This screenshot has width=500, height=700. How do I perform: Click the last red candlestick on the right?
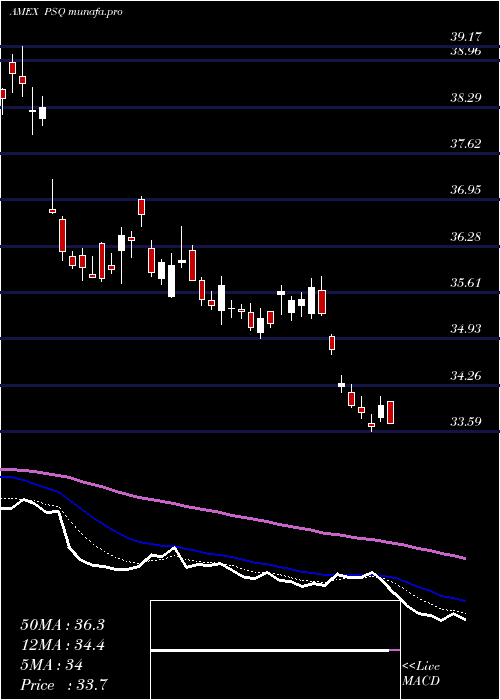tap(391, 412)
